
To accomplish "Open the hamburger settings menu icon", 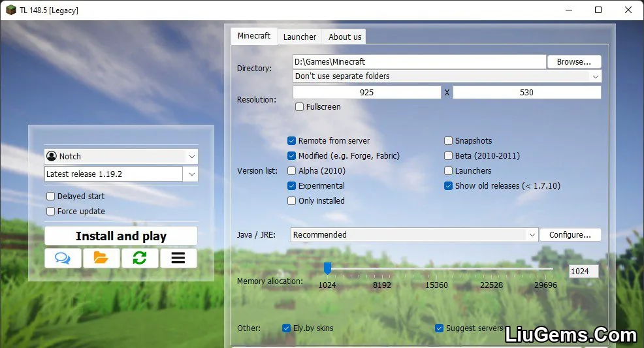I will (178, 258).
